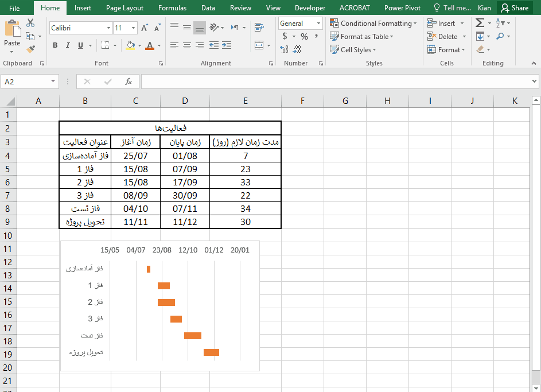
Task: Click the AutoSum sigma icon
Action: [480, 23]
